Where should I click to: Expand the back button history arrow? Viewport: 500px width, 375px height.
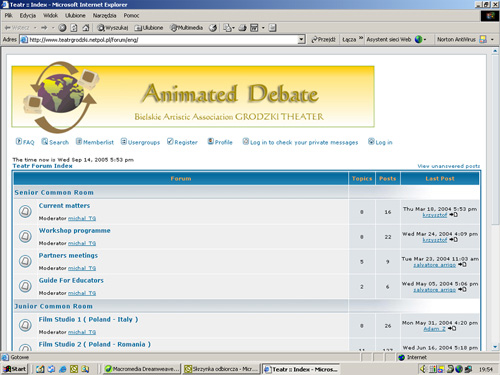tap(35, 28)
